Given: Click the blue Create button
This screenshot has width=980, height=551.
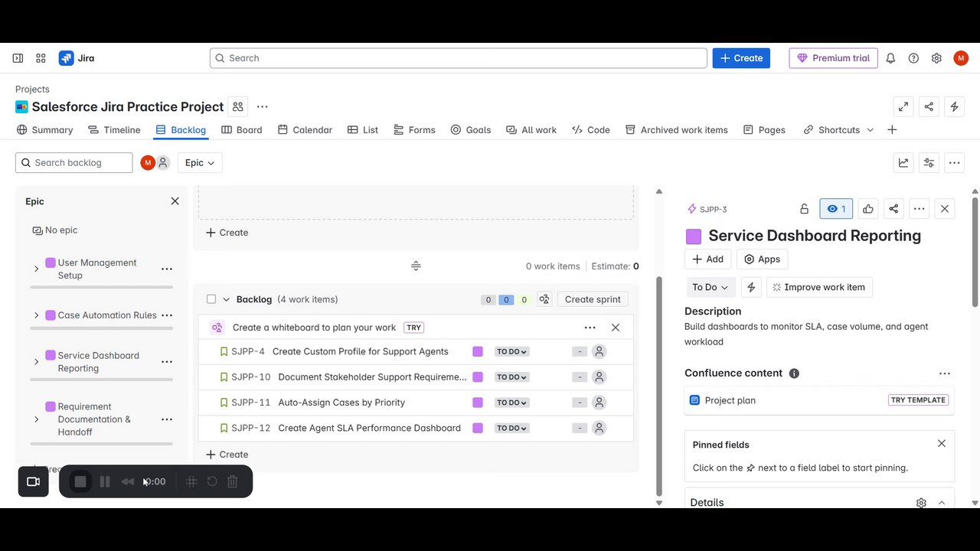Looking at the screenshot, I should coord(741,58).
